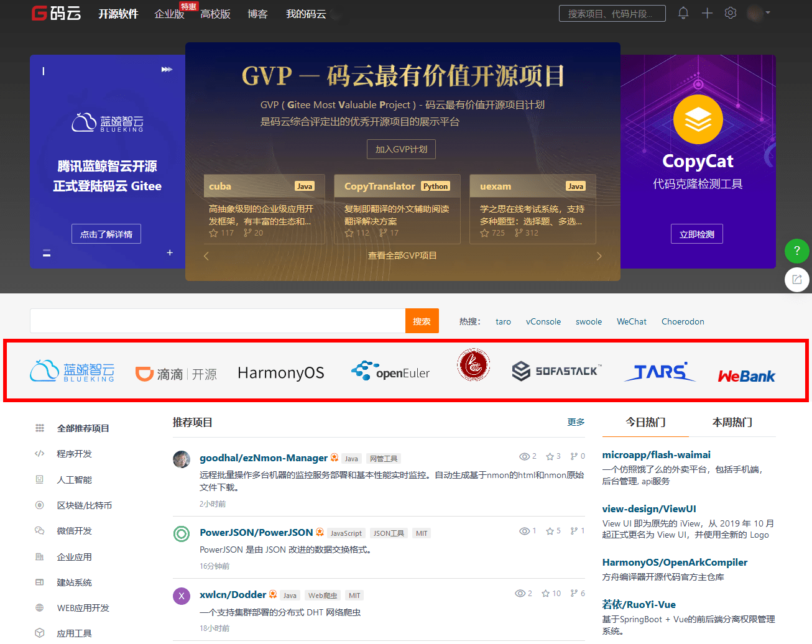
Task: Open xwlcn/Dodder project
Action: (x=233, y=595)
